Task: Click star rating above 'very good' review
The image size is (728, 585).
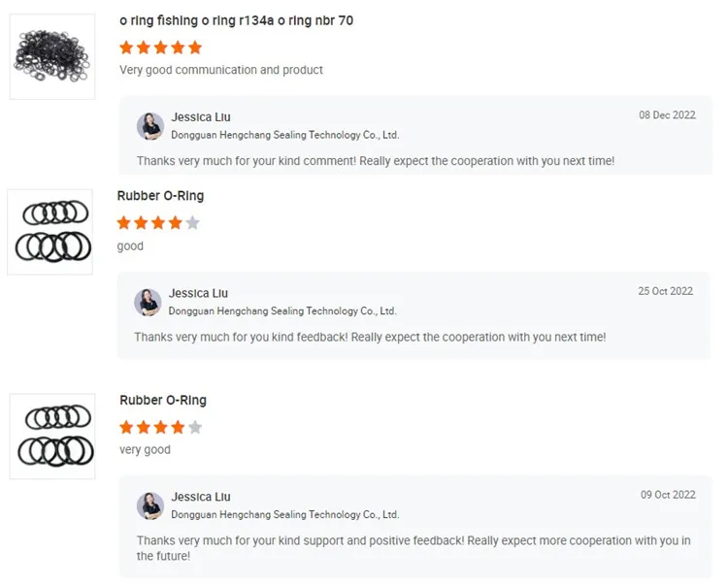Action: click(160, 427)
